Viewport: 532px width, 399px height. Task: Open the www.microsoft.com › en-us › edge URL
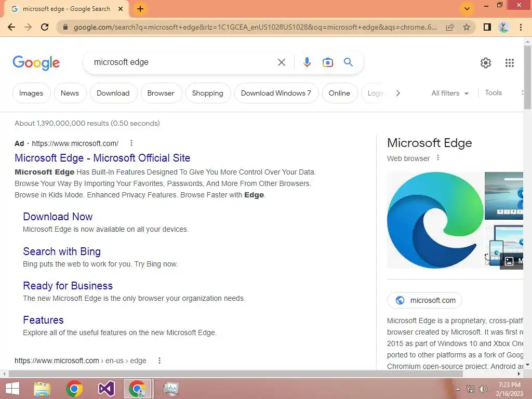pyautogui.click(x=81, y=361)
